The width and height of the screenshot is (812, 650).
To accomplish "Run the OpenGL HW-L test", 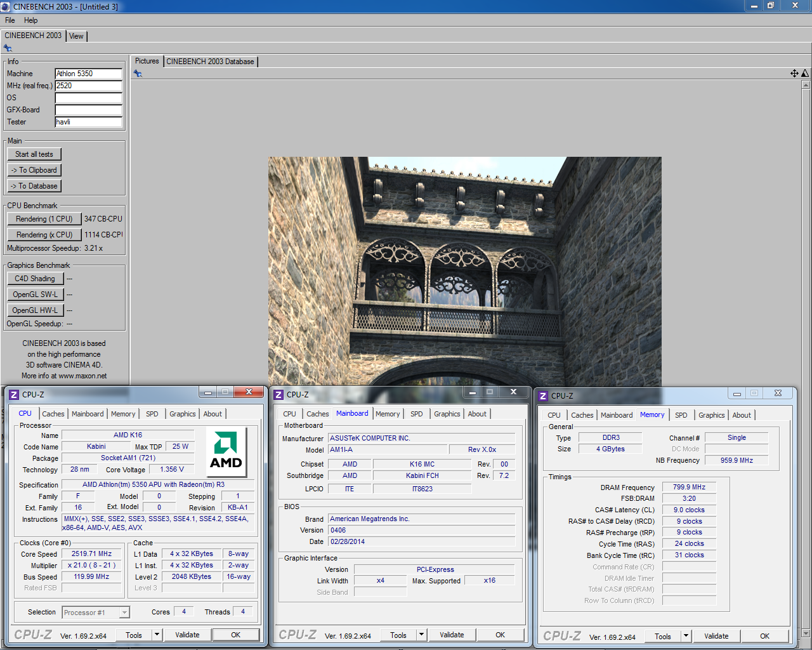I will (35, 310).
